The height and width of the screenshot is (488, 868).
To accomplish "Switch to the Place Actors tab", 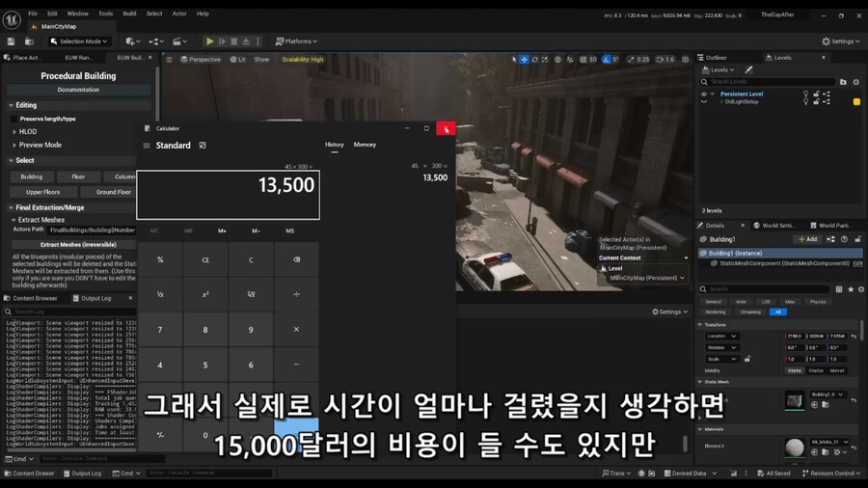I will 22,58.
